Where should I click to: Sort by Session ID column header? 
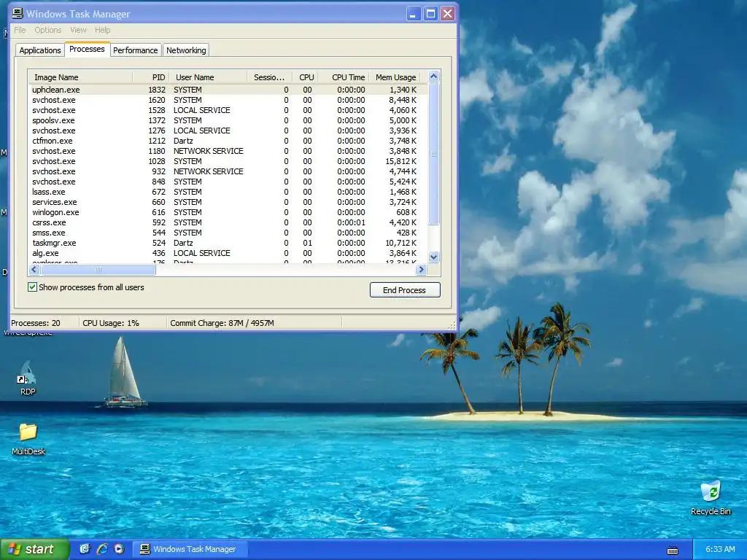click(x=270, y=77)
